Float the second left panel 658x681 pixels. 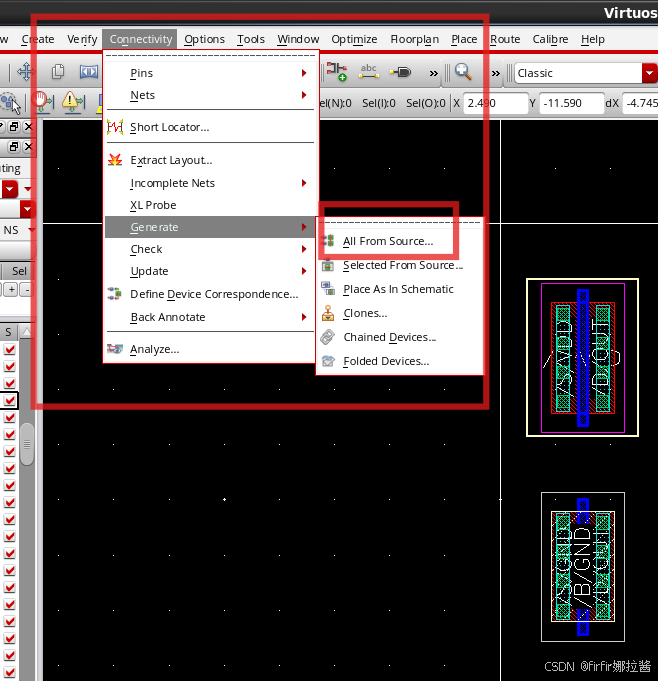[14, 146]
